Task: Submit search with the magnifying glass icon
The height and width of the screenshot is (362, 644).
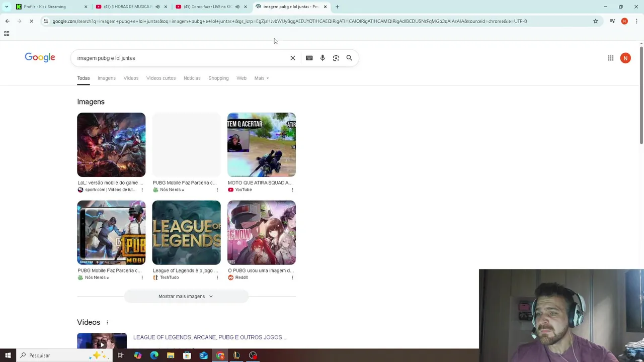Action: pyautogui.click(x=349, y=58)
